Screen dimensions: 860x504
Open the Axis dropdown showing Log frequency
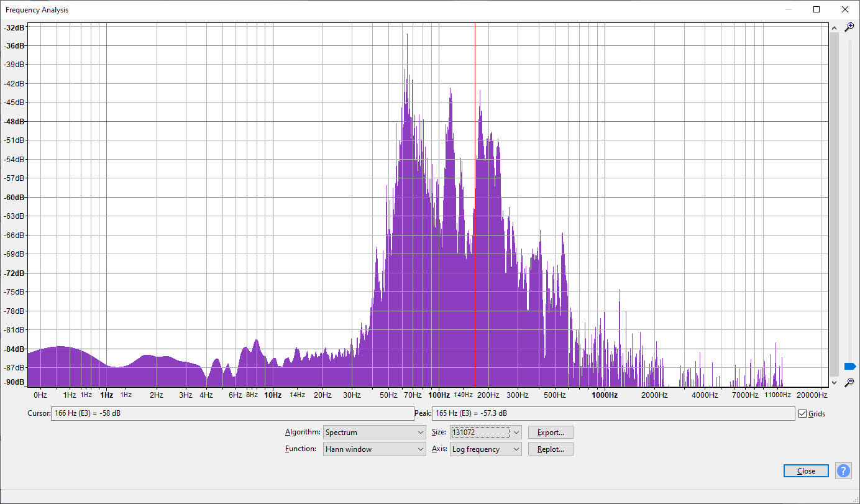pos(486,449)
